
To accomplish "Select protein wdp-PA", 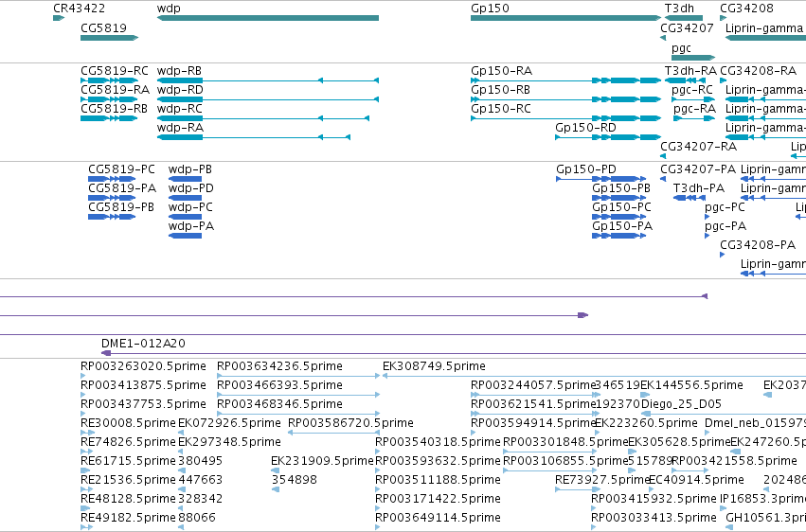I will coord(185,236).
